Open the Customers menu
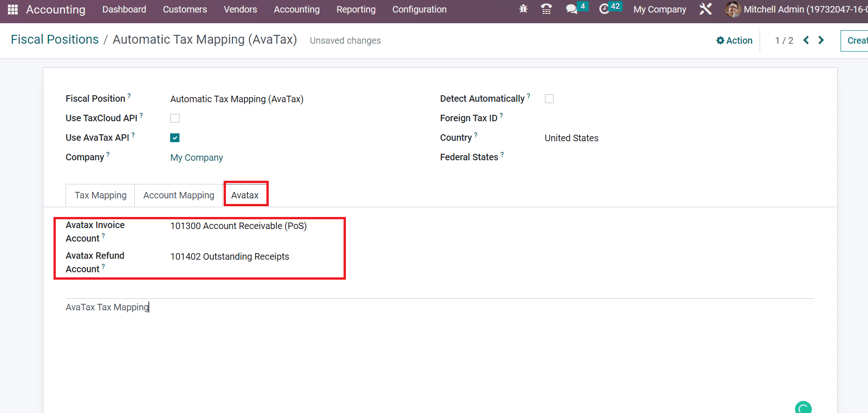Screen dimensions: 868x413 [x=185, y=9]
